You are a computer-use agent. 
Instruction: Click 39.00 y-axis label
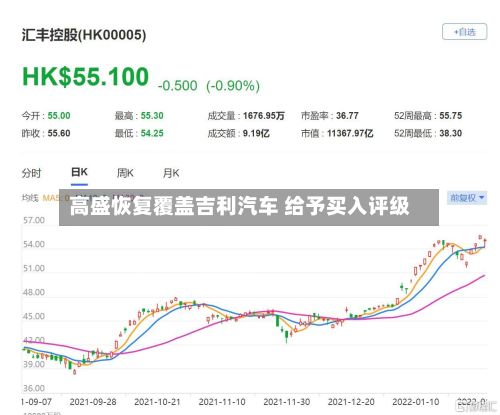click(34, 364)
